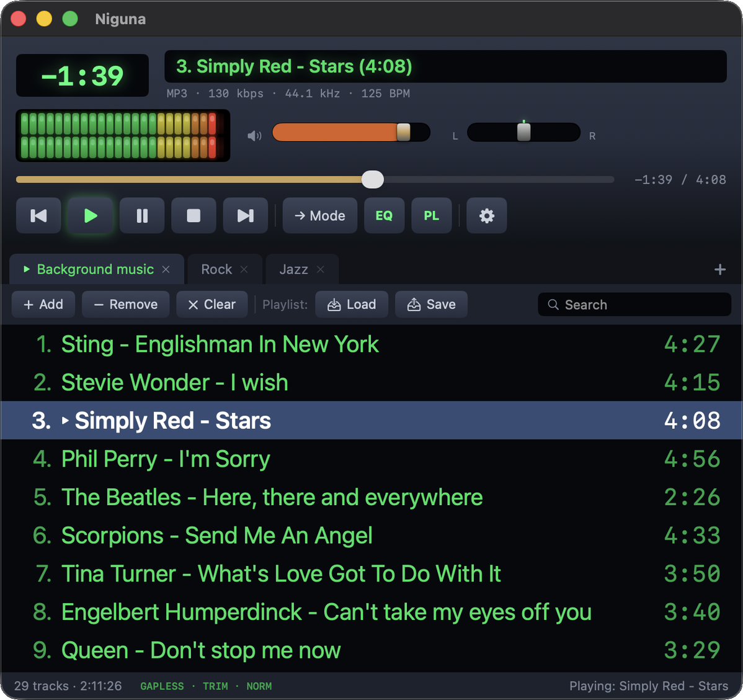Click the MP3 130 kbps format info line

[288, 94]
